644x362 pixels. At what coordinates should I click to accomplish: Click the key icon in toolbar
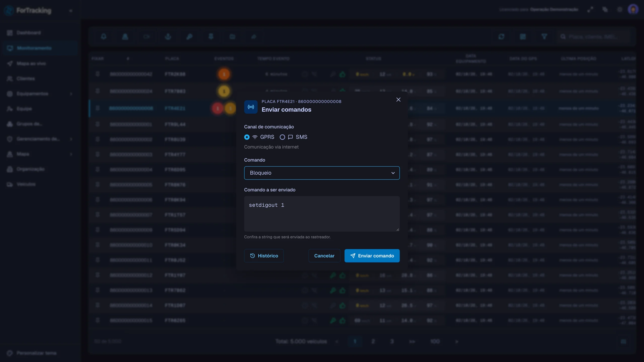(x=189, y=37)
